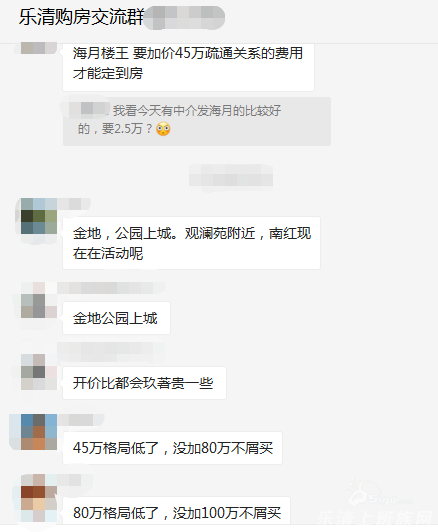Image resolution: width=438 pixels, height=532 pixels.
Task: Click the quoted 我看今天有中介发海月 reply
Action: [197, 121]
